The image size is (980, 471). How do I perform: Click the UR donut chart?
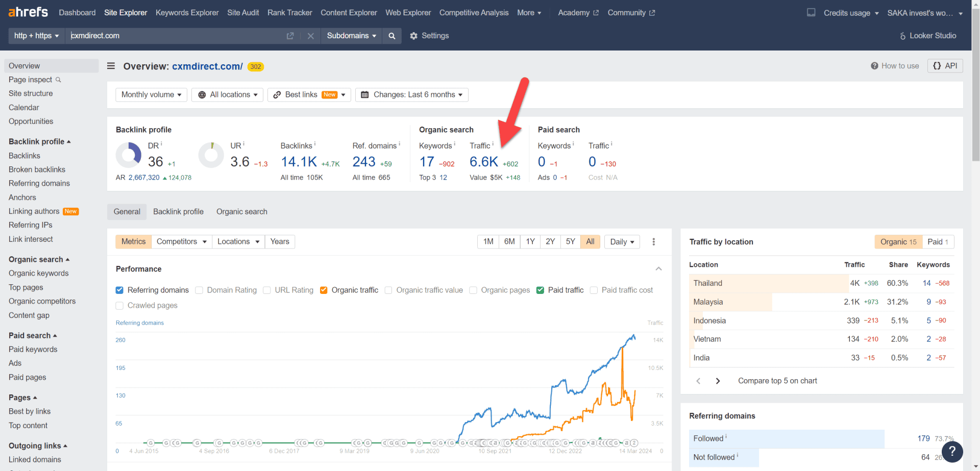(211, 155)
